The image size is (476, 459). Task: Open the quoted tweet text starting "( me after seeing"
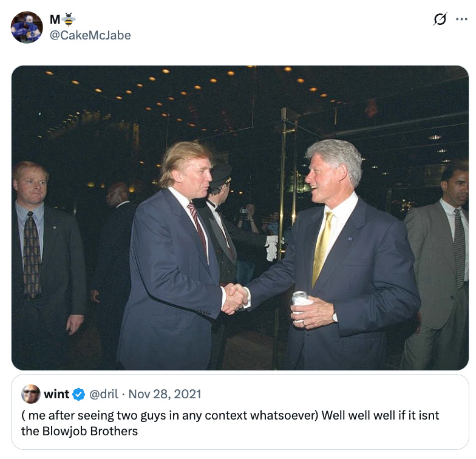[230, 423]
